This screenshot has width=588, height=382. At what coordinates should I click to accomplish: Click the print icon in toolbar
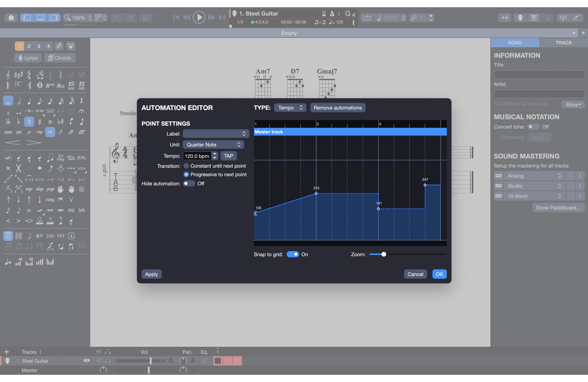coord(146,17)
